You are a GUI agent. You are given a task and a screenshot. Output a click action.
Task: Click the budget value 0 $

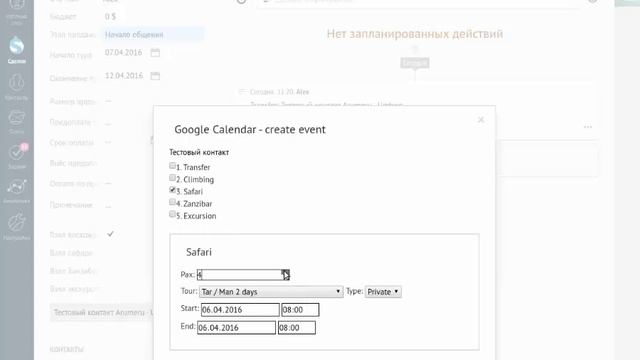coord(110,17)
